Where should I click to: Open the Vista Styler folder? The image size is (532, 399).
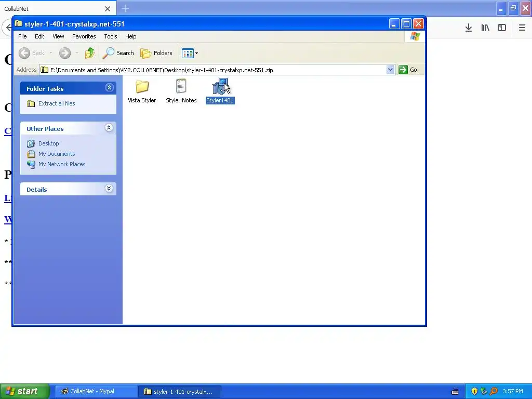coord(142,90)
